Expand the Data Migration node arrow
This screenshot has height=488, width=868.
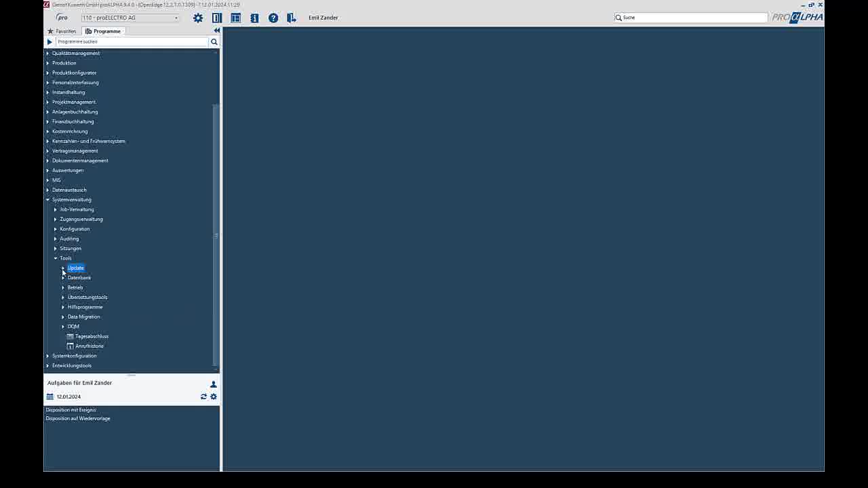(x=63, y=317)
